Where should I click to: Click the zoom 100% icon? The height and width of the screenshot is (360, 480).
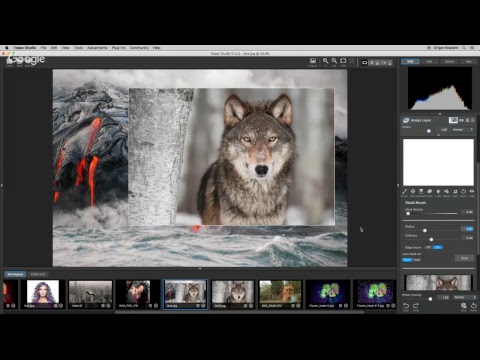coord(343,61)
